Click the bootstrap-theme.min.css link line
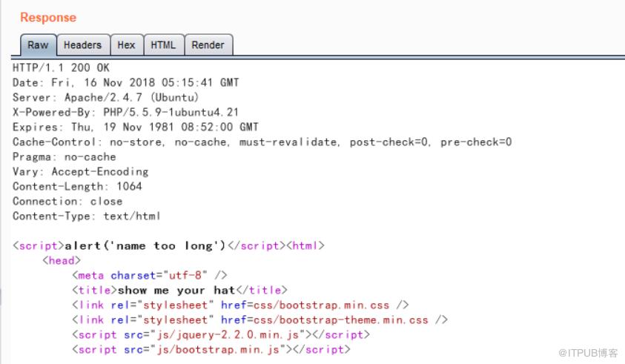The image size is (625, 364). click(x=260, y=320)
